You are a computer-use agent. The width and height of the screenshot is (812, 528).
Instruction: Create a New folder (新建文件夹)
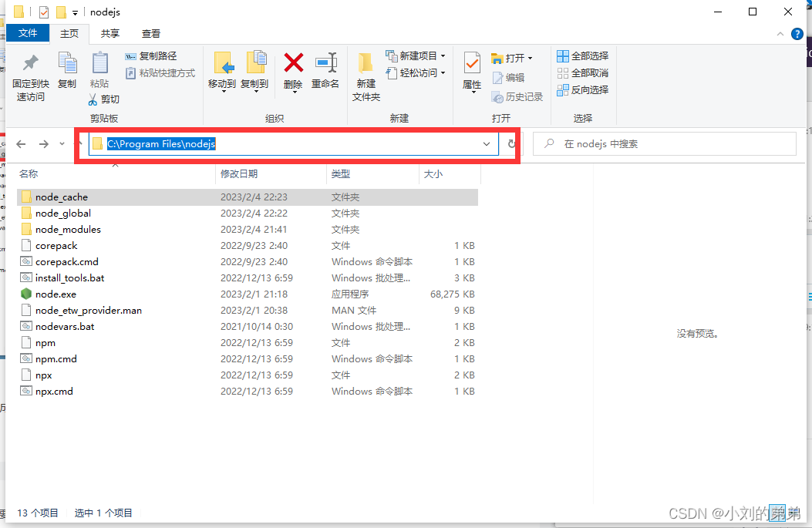click(x=366, y=76)
